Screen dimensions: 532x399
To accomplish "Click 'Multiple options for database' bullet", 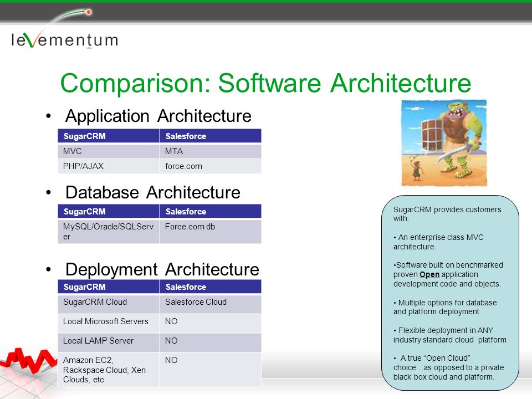I will (445, 307).
